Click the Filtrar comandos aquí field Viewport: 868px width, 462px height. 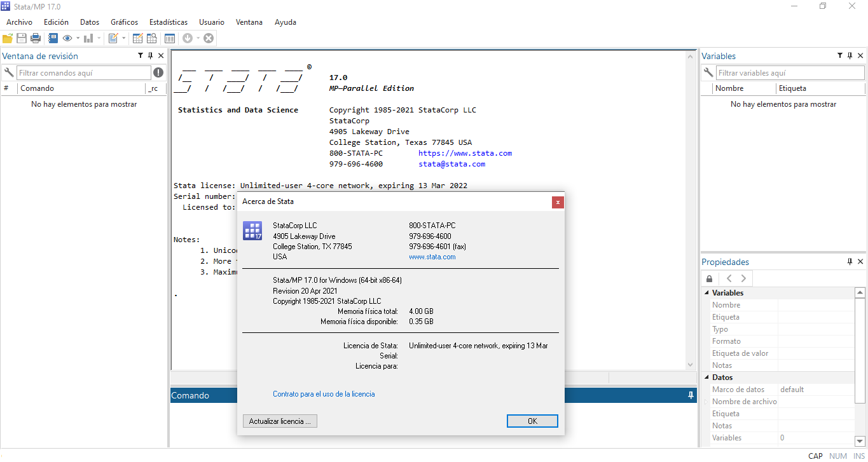pos(84,73)
